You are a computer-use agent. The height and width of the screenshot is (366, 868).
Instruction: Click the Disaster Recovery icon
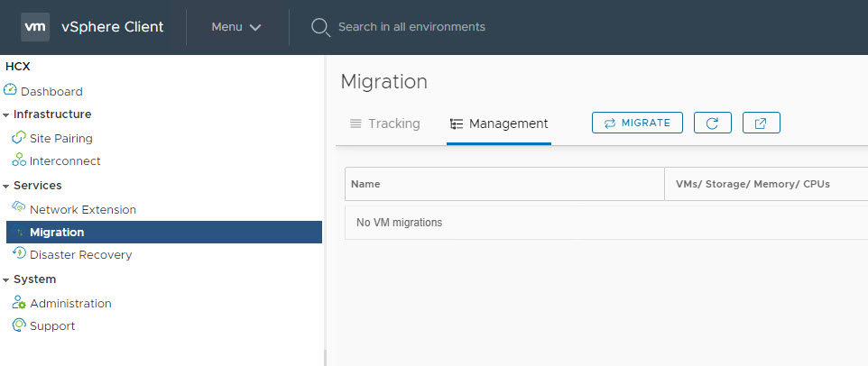pyautogui.click(x=19, y=254)
